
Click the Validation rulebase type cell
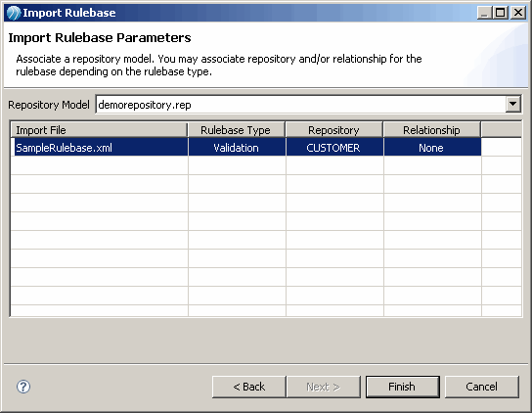237,147
